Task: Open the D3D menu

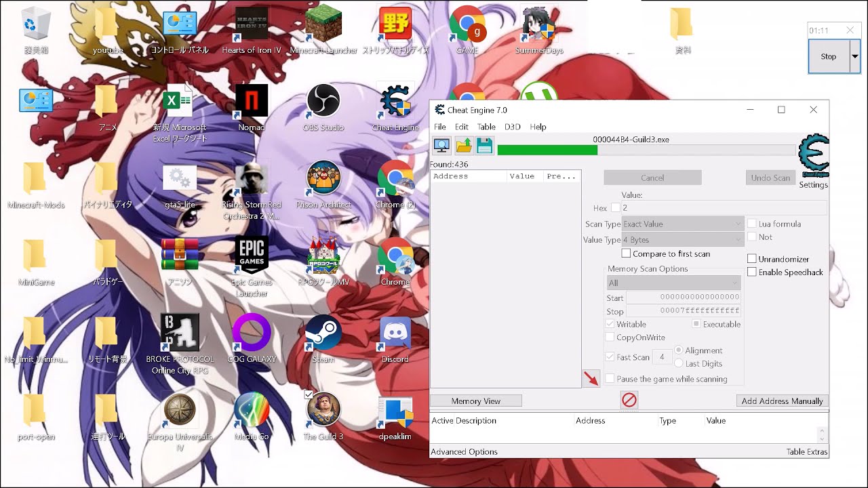Action: coord(513,127)
